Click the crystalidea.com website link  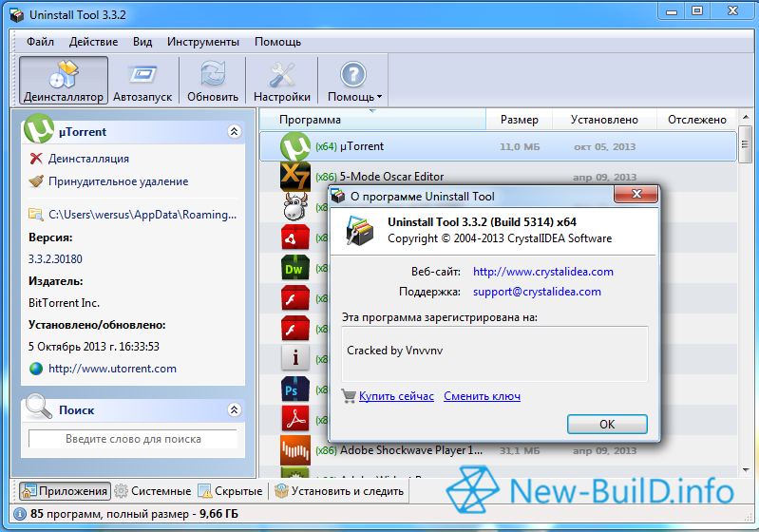tap(543, 272)
